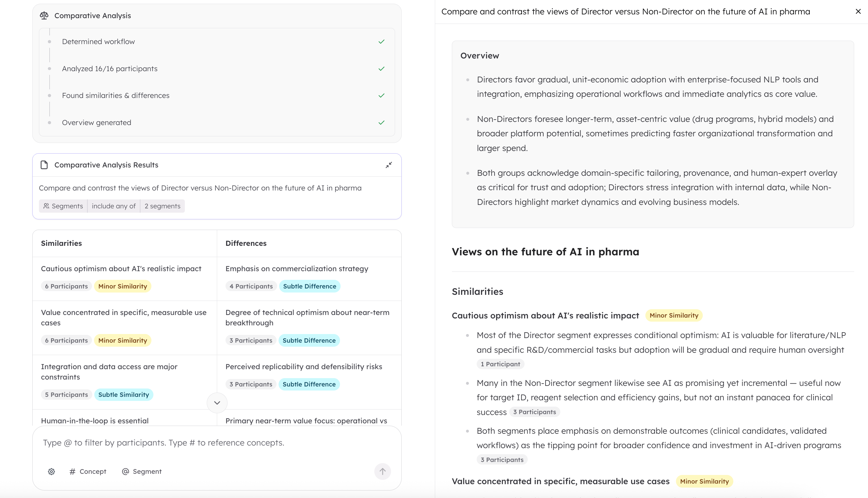Viewport: 868px width, 498px height.
Task: Click Subtle Difference badge under replicability risks
Action: click(309, 384)
